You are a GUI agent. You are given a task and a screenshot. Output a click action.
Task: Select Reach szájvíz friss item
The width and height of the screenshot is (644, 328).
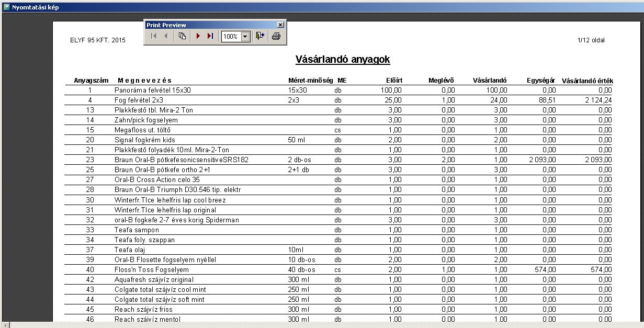[x=143, y=309]
